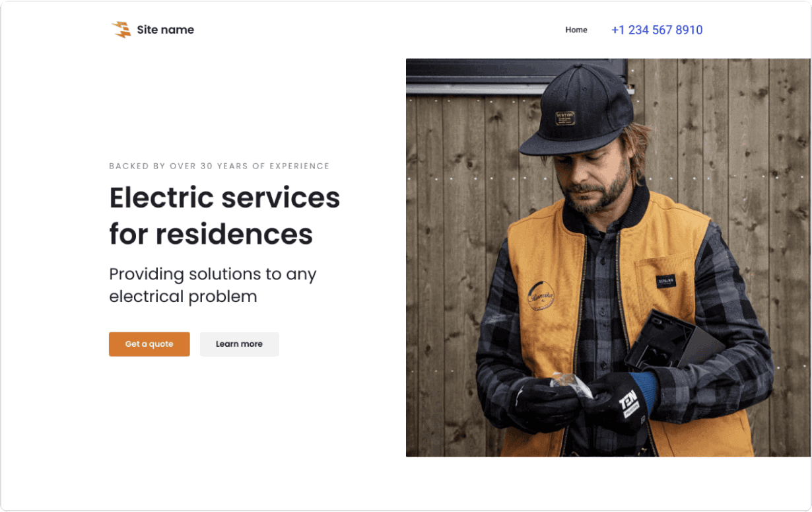Image resolution: width=812 pixels, height=512 pixels.
Task: Click the chest pocket label on the vest
Action: 666,281
